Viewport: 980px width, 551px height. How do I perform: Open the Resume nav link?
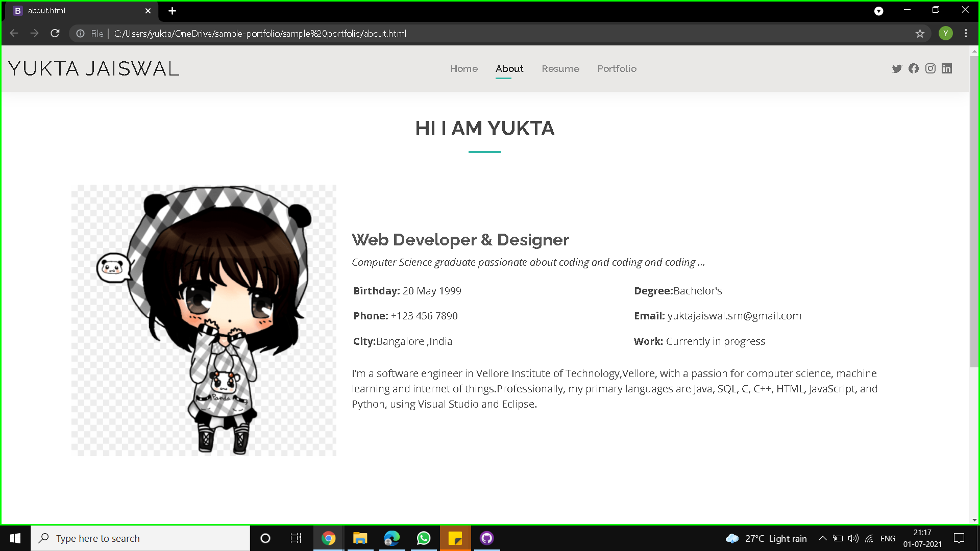point(560,69)
